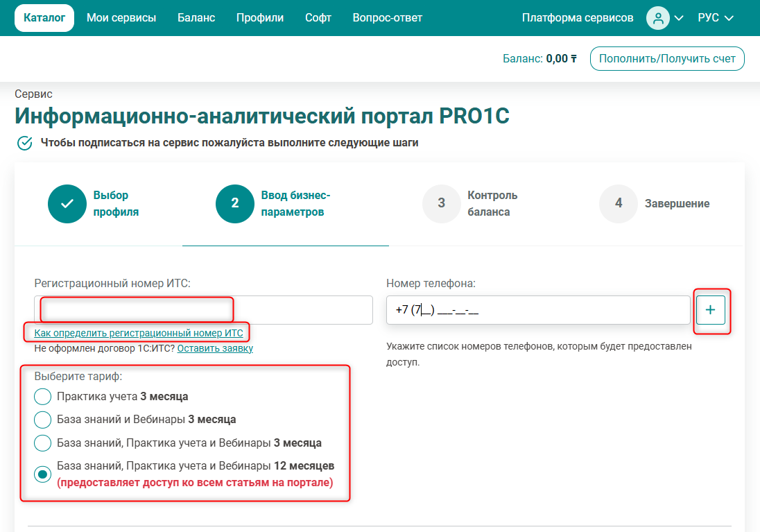Focus the Регистрационный номер ИТС input field

(x=203, y=310)
